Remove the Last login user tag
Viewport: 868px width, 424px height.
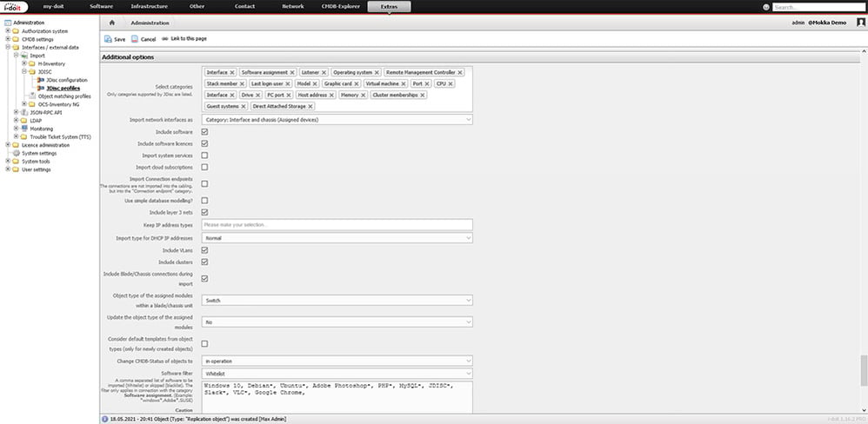click(x=288, y=83)
